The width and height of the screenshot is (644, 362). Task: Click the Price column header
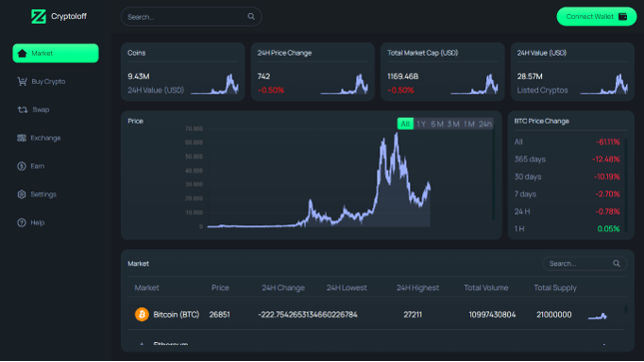[x=220, y=288]
